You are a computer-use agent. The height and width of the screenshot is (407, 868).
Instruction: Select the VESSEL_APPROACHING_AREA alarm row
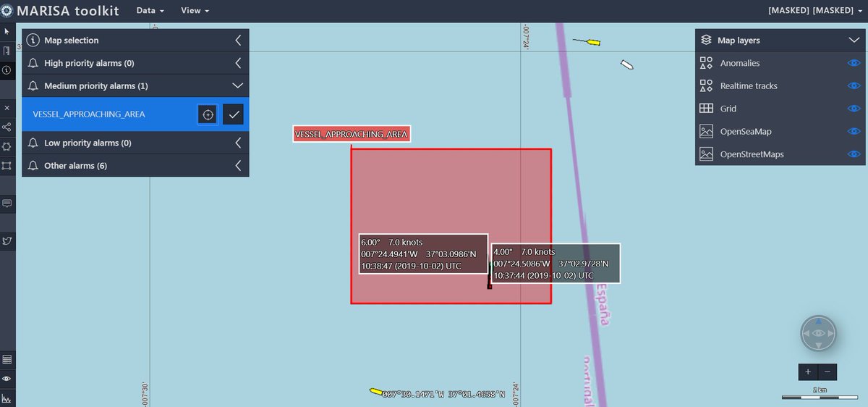coord(135,114)
